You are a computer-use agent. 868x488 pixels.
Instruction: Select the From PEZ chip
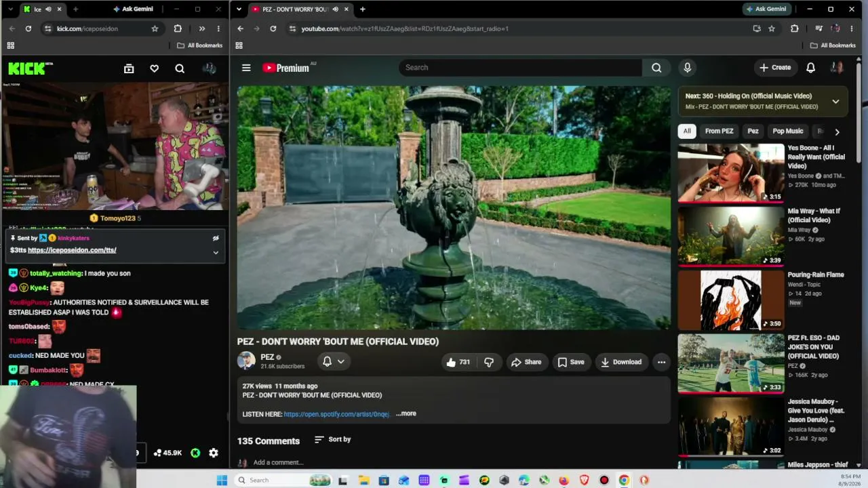(719, 131)
